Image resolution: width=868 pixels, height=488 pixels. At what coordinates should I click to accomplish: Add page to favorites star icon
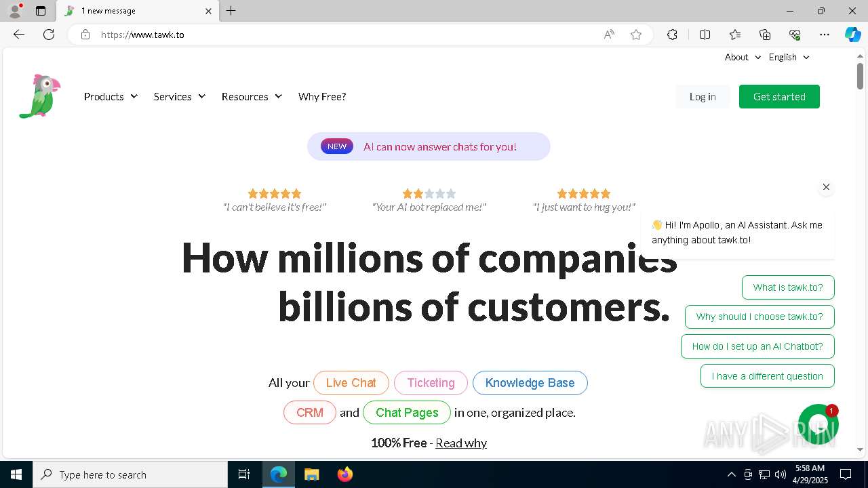coord(636,35)
